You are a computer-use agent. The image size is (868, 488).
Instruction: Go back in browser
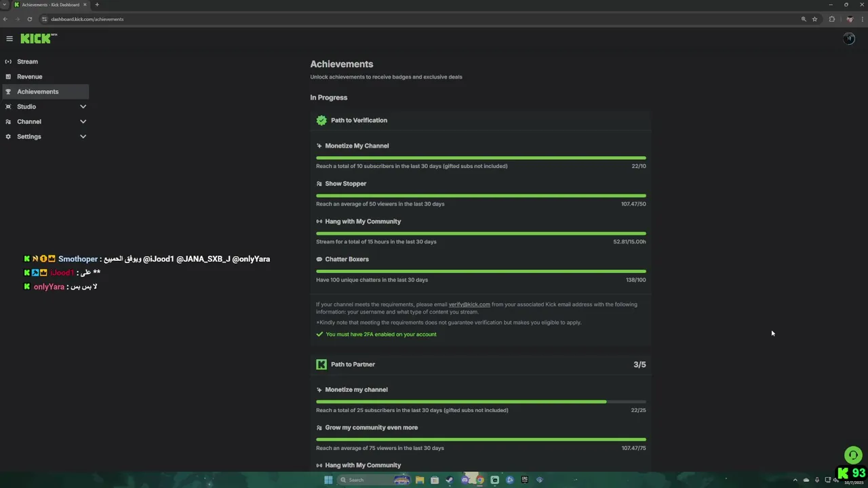(5, 19)
